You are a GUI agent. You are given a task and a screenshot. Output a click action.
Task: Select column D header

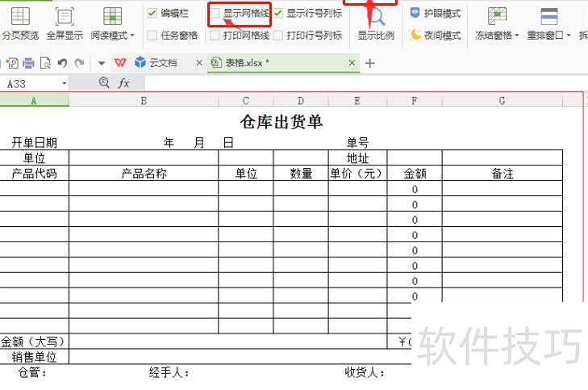click(301, 101)
